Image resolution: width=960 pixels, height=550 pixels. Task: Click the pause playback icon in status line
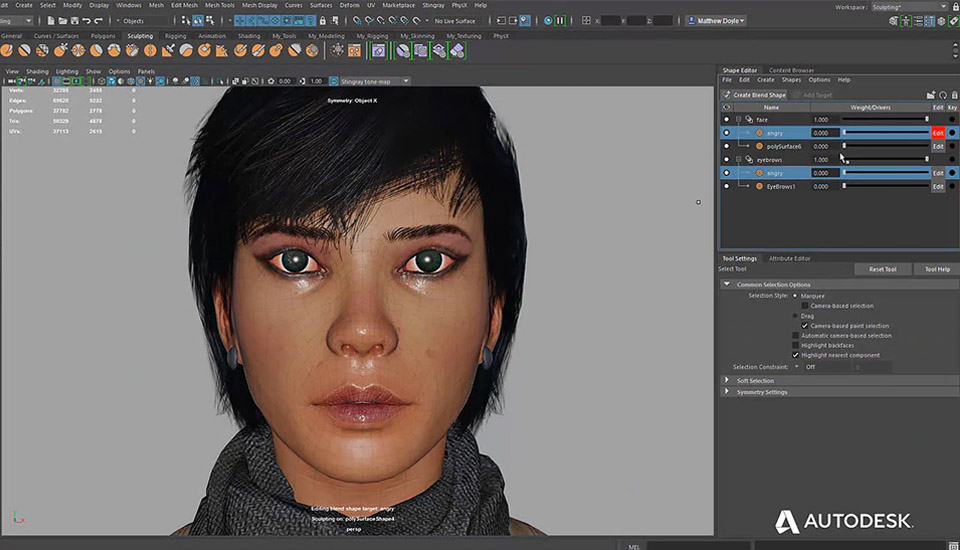[562, 20]
